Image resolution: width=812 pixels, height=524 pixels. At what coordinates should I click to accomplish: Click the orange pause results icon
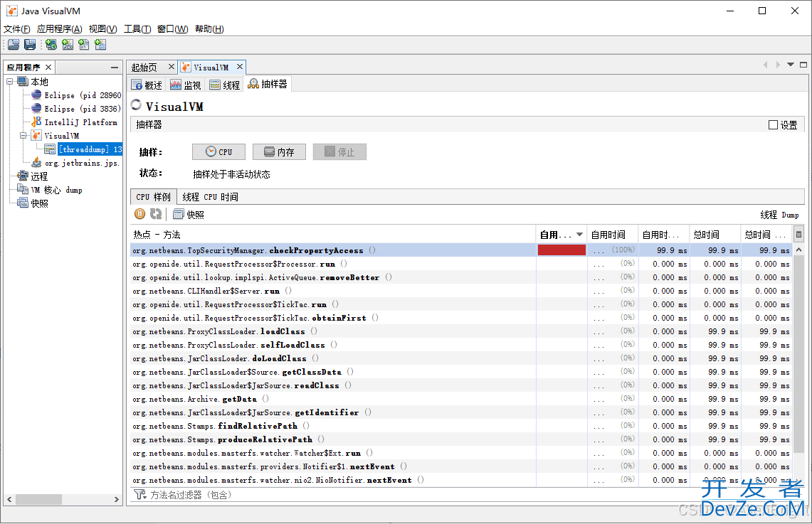coord(139,213)
